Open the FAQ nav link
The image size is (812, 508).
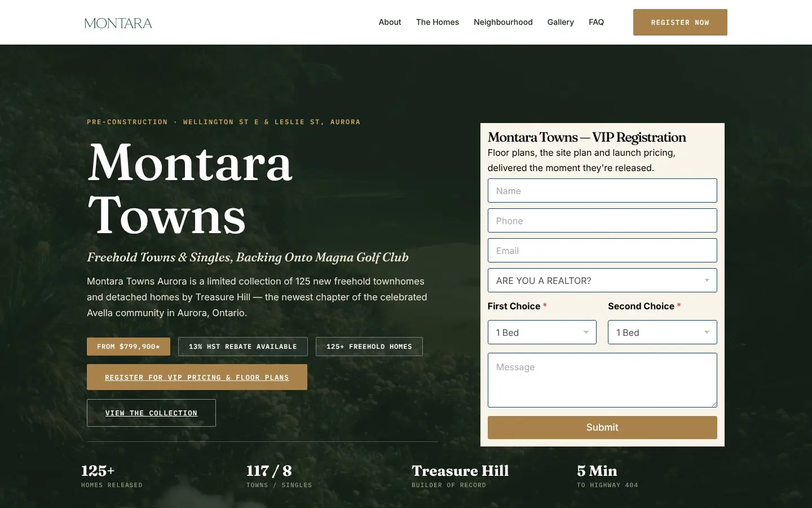click(x=596, y=22)
